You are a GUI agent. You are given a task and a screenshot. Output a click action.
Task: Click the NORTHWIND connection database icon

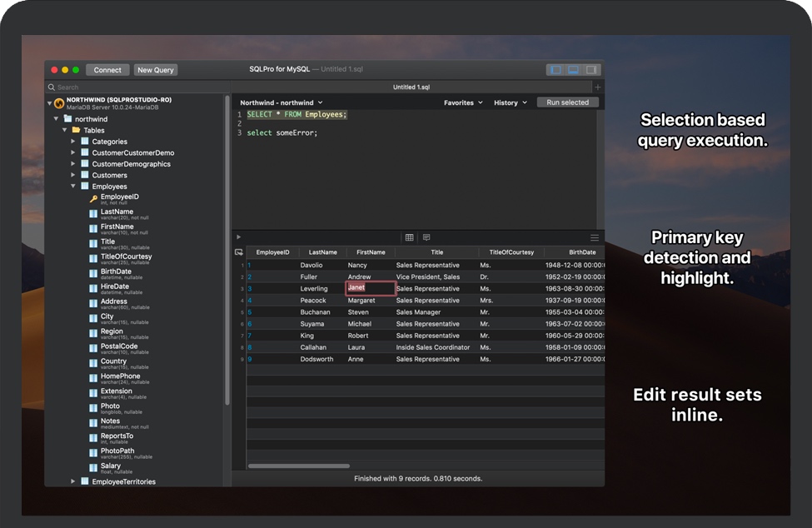pos(57,102)
